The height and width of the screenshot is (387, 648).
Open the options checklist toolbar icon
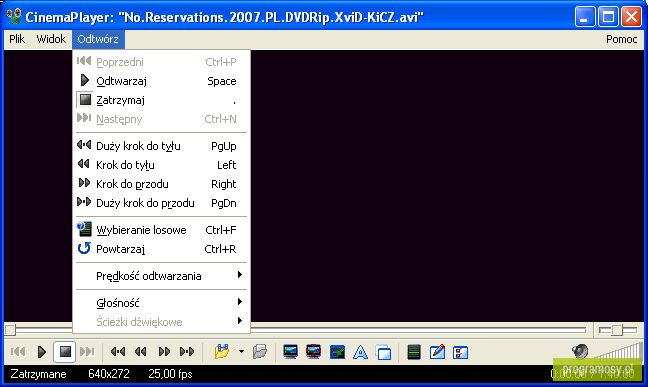point(460,352)
